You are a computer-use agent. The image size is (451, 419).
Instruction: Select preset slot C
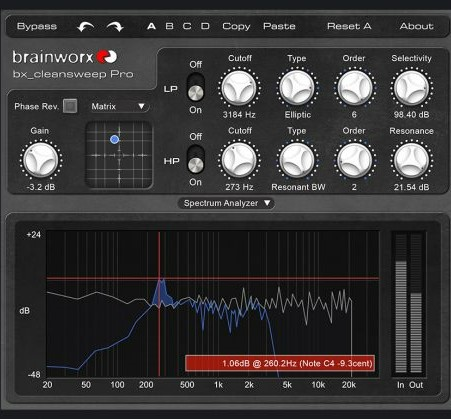(187, 26)
